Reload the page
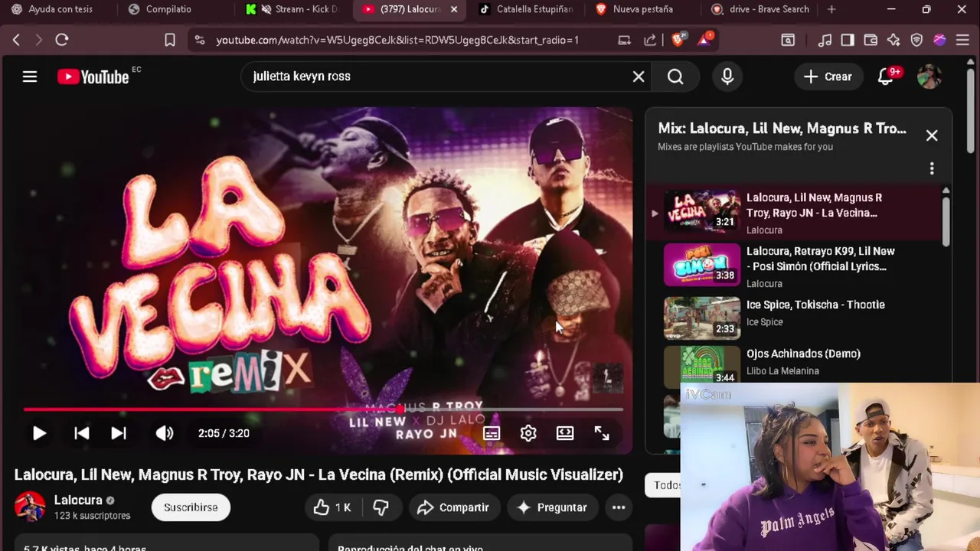The image size is (980, 551). click(x=62, y=40)
